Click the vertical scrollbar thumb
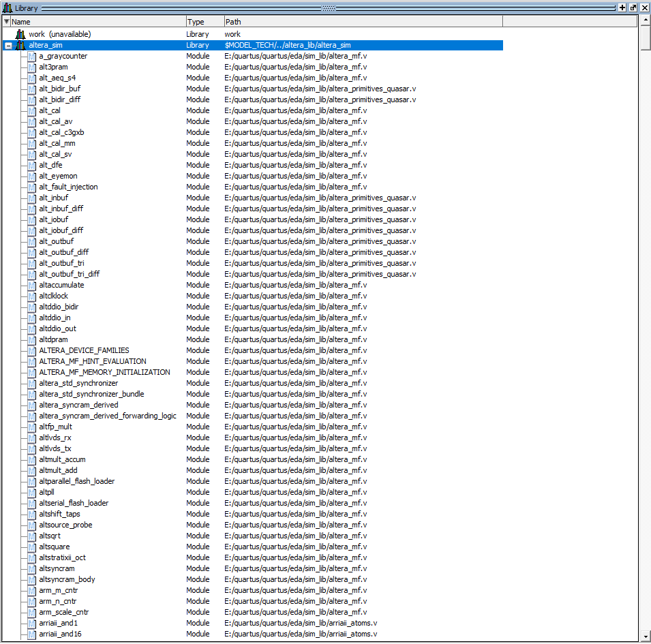651x644 pixels. coord(645,37)
